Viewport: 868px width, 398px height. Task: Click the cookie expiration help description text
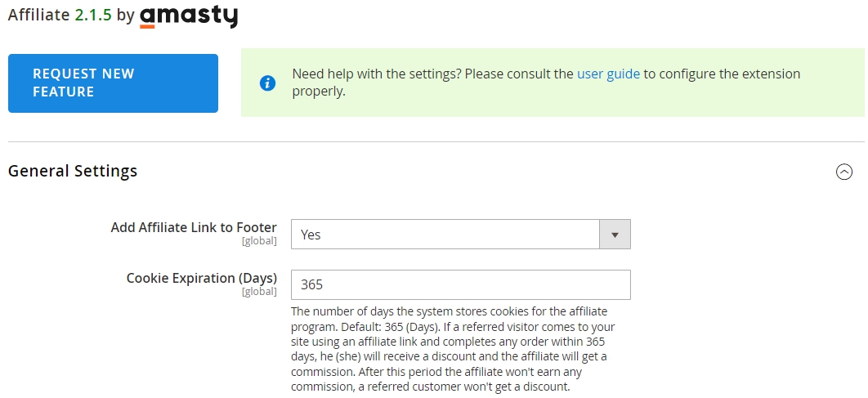(453, 349)
